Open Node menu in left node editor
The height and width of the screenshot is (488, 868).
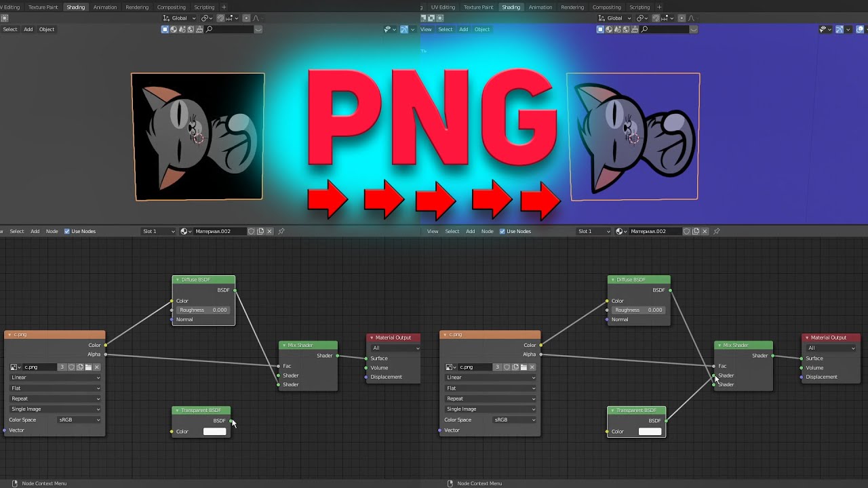click(x=52, y=231)
